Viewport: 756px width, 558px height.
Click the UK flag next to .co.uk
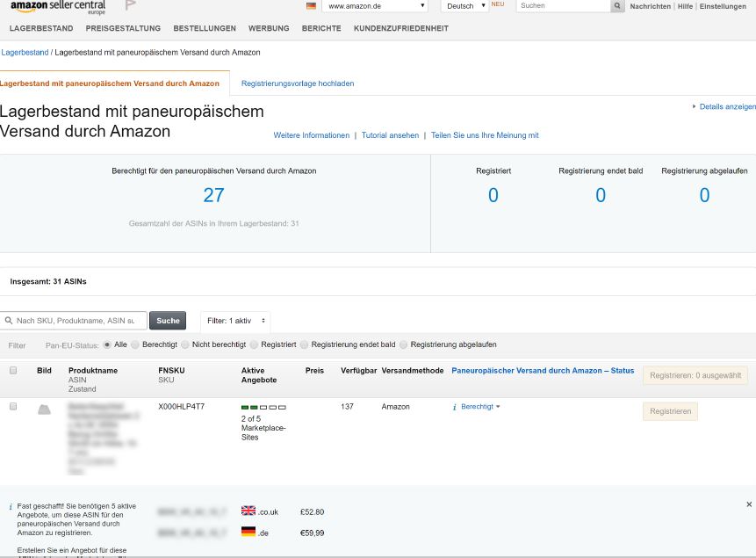click(x=248, y=511)
